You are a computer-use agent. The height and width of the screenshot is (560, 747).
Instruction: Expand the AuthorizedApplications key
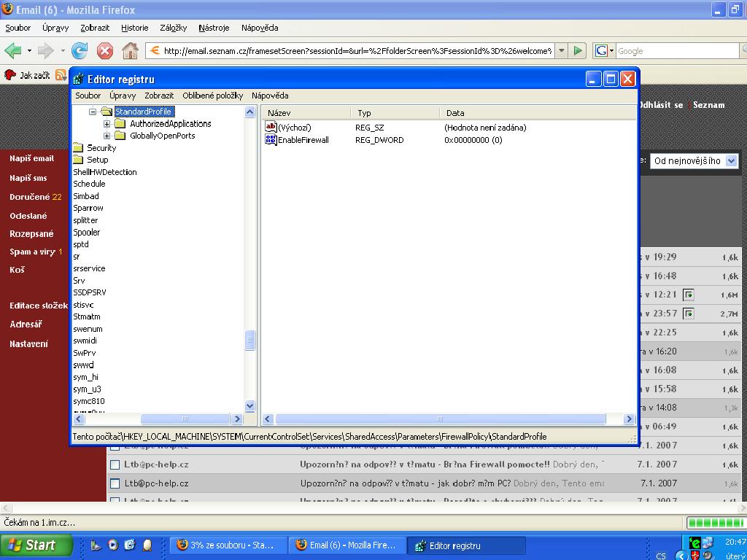pos(107,124)
